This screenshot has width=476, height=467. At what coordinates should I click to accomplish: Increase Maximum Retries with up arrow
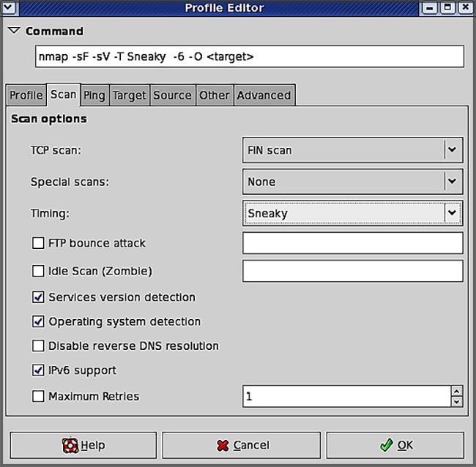(457, 391)
